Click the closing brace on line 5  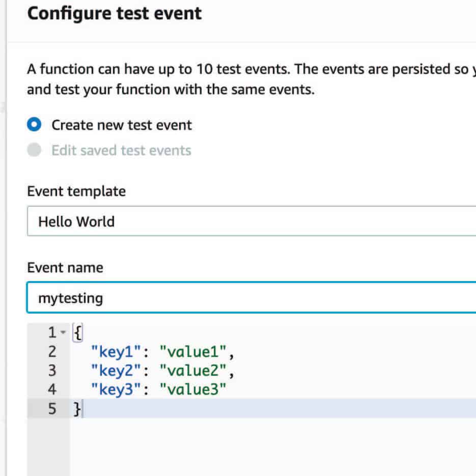[x=76, y=409]
